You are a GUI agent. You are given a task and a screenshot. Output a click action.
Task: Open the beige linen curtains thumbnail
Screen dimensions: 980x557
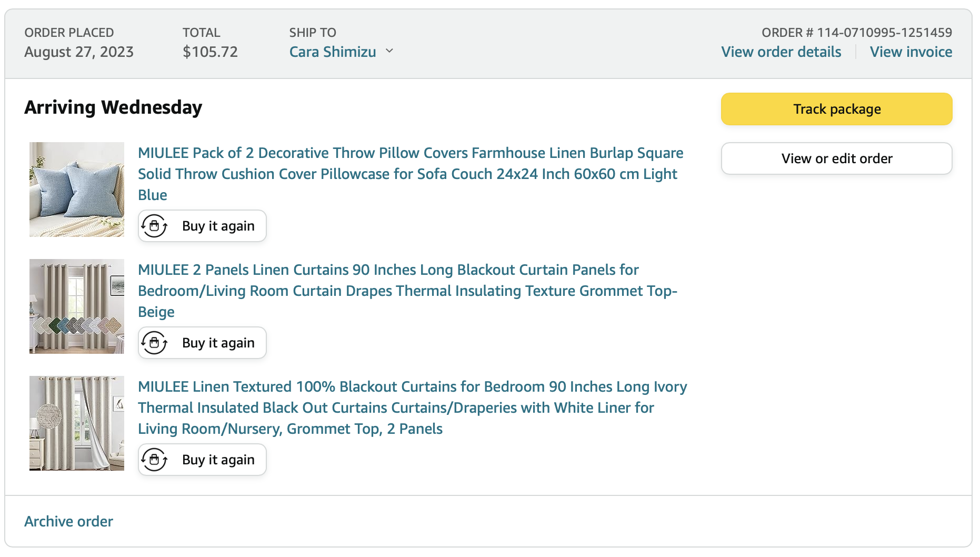(77, 306)
